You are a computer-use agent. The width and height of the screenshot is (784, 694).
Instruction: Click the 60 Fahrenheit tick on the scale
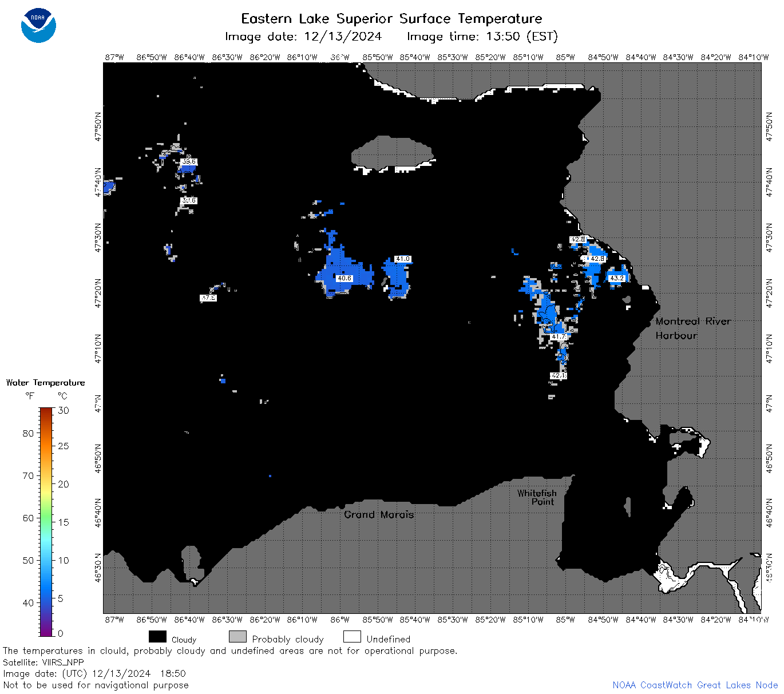click(x=28, y=518)
